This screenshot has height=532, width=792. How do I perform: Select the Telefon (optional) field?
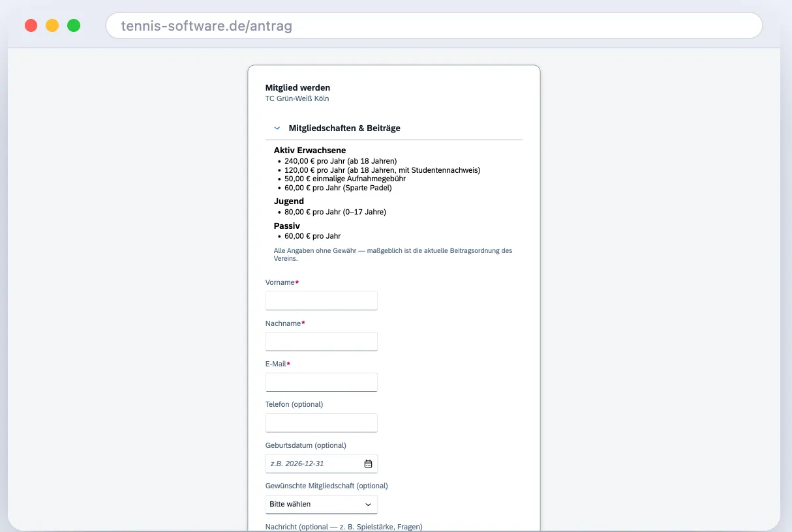321,422
